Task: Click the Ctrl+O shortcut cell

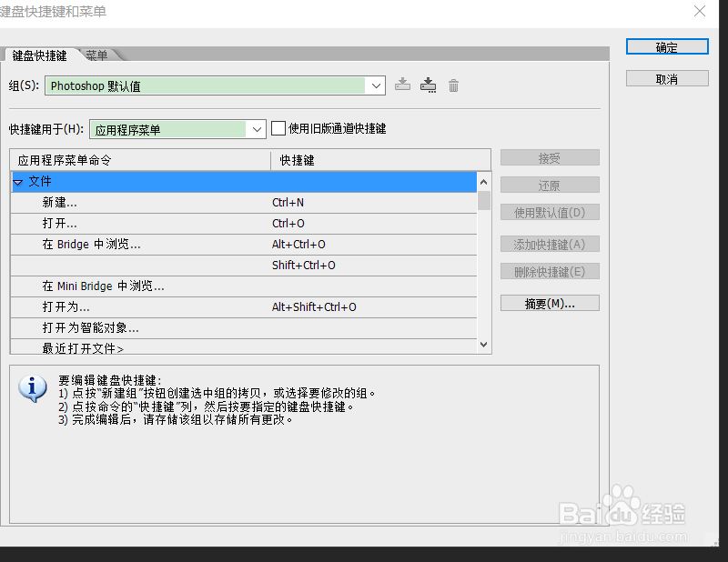Action: pos(288,224)
